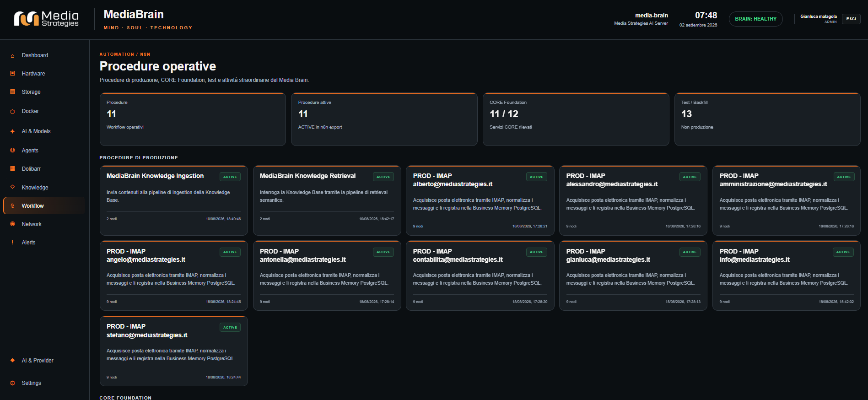Viewport: 868px width, 400px height.
Task: Click the AUTOMATION / N8N breadcrumb
Action: [x=125, y=54]
